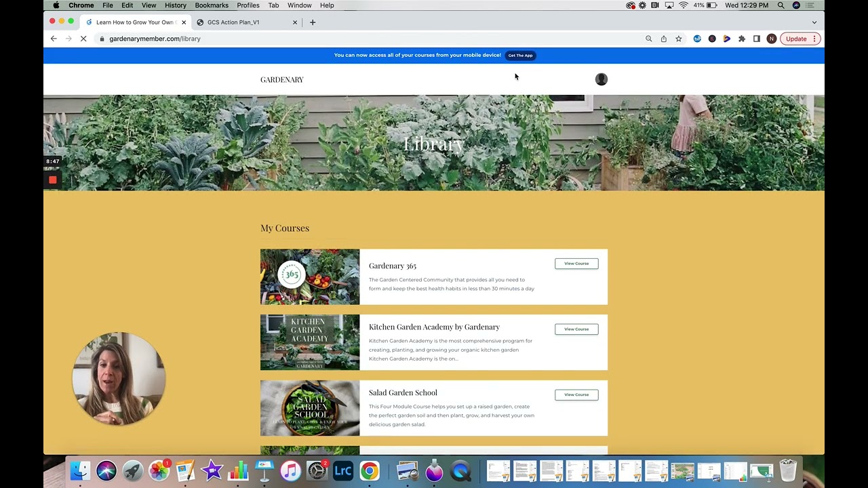
Task: Open Trash in the dock
Action: [787, 470]
